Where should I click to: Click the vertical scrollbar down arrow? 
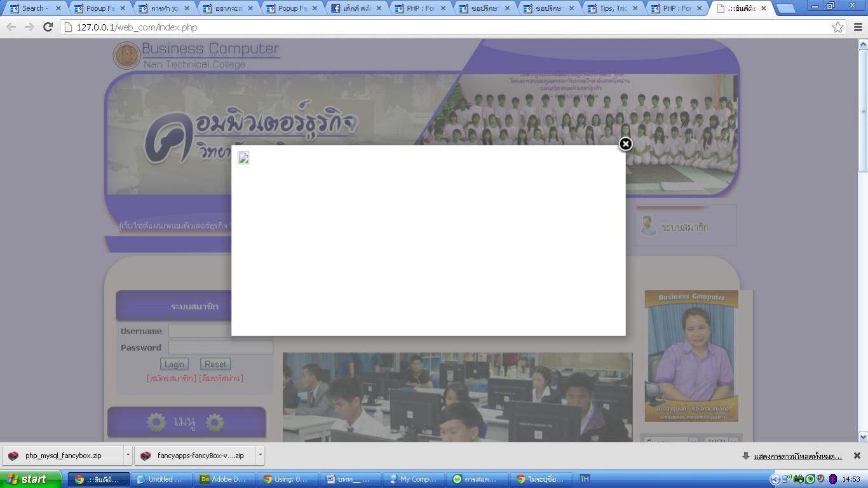[x=863, y=437]
